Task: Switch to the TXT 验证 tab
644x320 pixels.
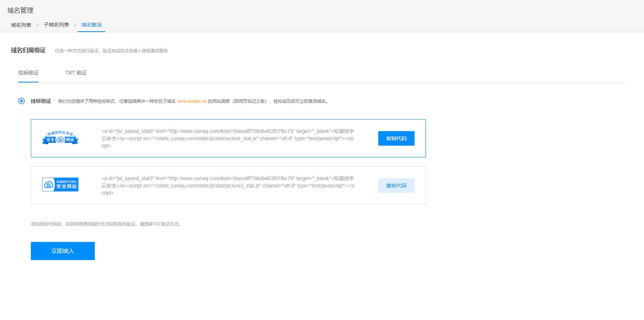Action: pyautogui.click(x=76, y=73)
